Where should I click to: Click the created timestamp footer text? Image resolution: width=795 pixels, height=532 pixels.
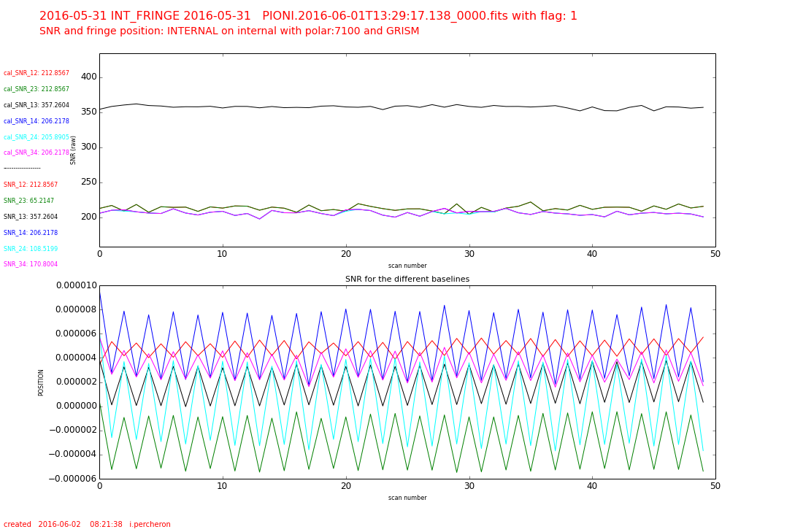[x=87, y=524]
